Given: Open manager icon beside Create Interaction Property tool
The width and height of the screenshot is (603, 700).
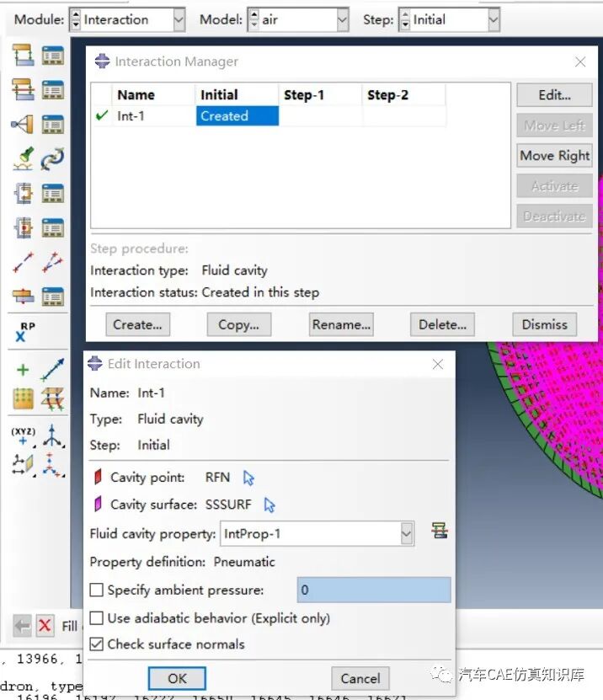Looking at the screenshot, I should tap(53, 89).
